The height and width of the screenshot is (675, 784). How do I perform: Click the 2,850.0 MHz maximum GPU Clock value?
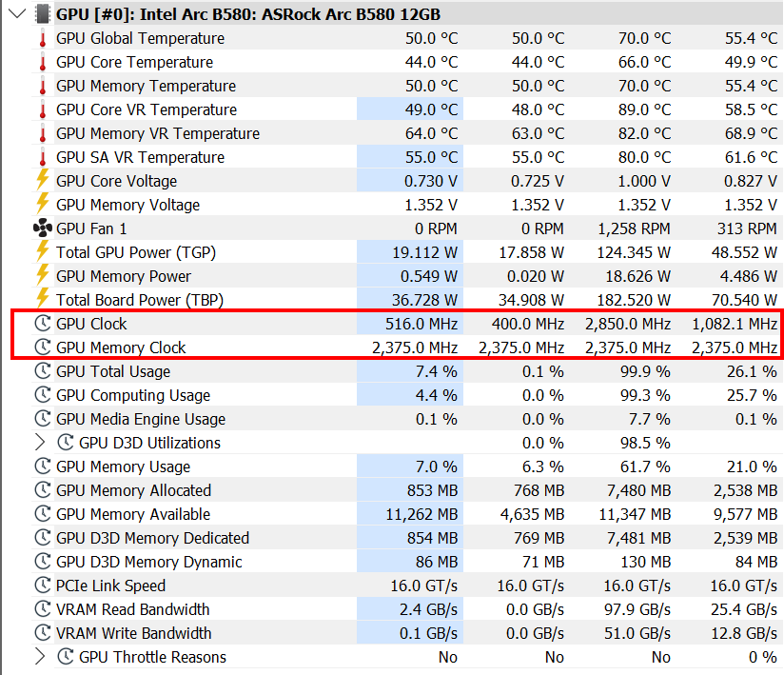click(628, 324)
